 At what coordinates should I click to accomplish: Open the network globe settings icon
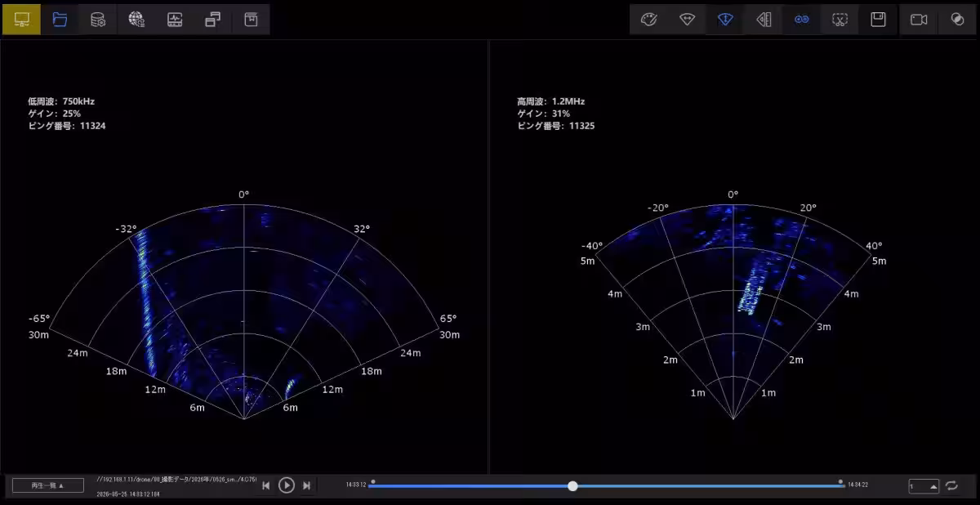[x=136, y=20]
